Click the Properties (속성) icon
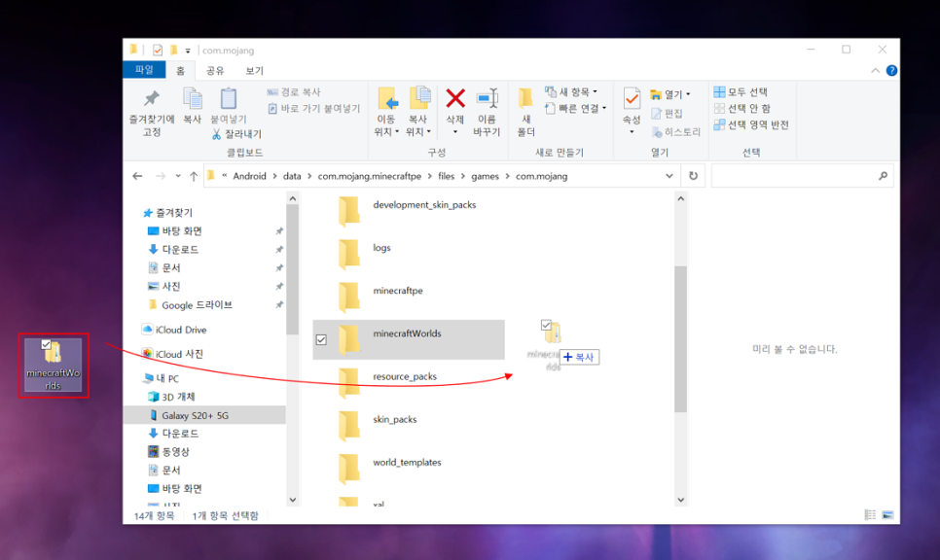Viewport: 940px width, 560px height. (632, 99)
